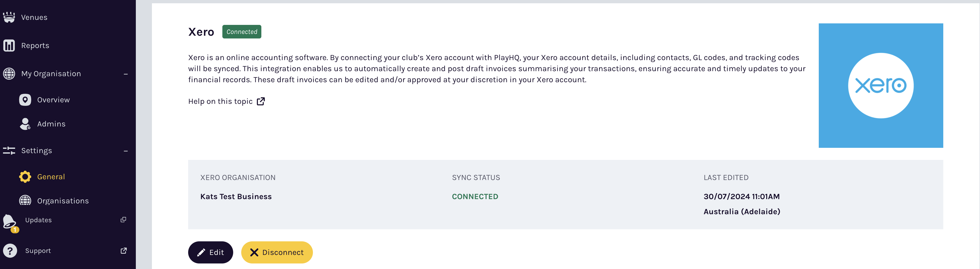This screenshot has width=980, height=269.
Task: Select the Venues icon in the sidebar
Action: (x=9, y=17)
